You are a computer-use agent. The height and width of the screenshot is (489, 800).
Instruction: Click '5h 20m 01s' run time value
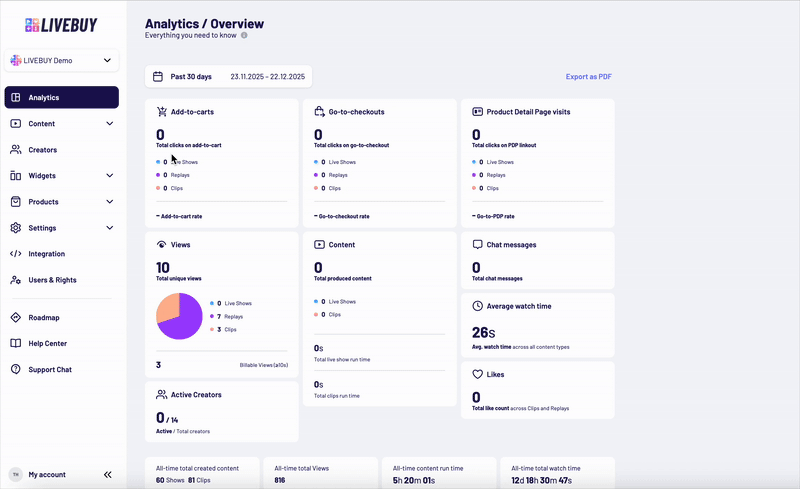point(414,480)
